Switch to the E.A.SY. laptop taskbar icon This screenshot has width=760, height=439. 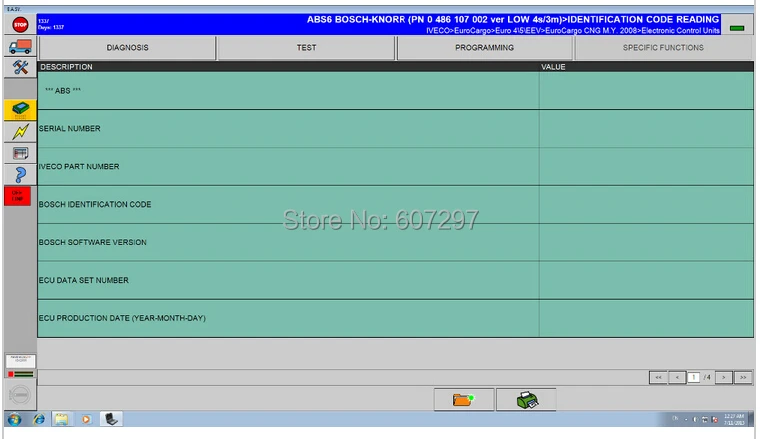(111, 419)
